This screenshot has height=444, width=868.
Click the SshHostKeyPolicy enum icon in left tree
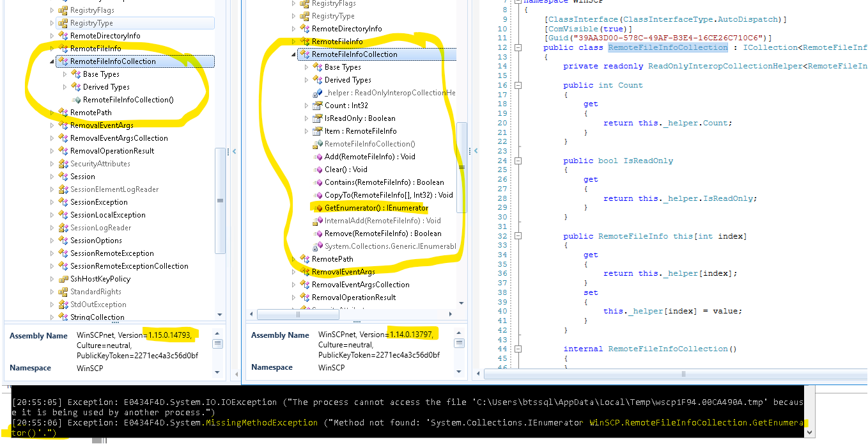pyautogui.click(x=63, y=279)
